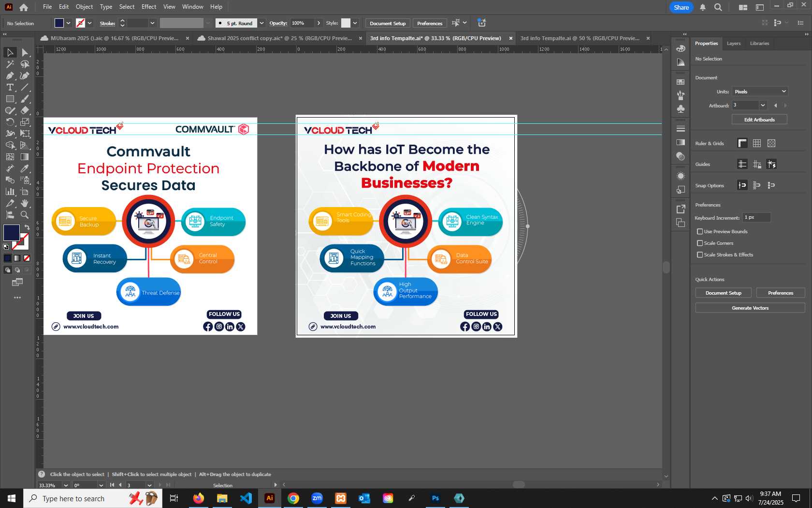Screen dimensions: 812x508
Task: Toggle the Show Guides button
Action: (x=742, y=164)
